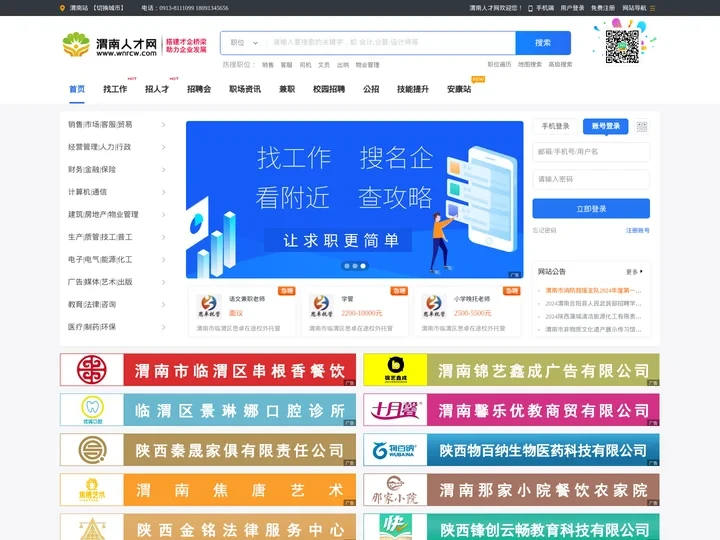Expand 销售|市场|客服|贸易 category

pyautogui.click(x=117, y=124)
